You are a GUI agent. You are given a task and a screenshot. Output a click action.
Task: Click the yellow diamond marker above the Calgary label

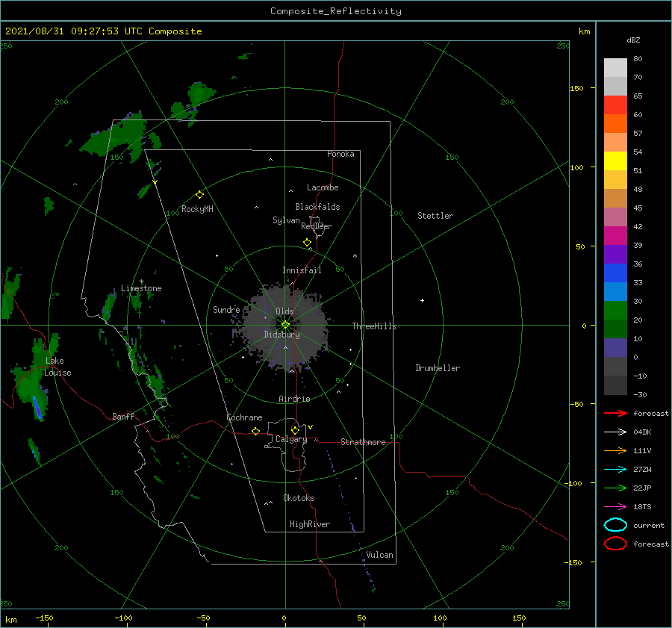point(295,430)
